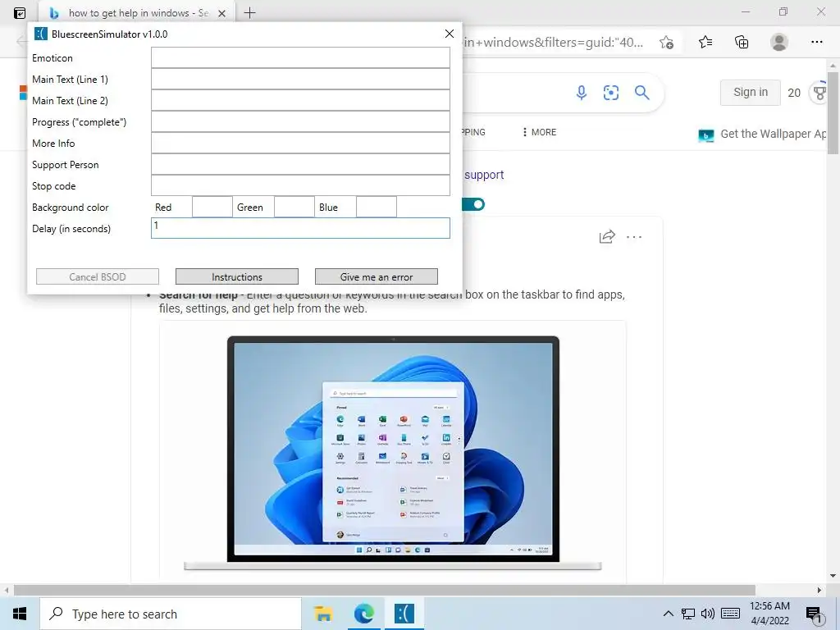Click the blue magnifier search icon
The height and width of the screenshot is (630, 840).
(x=641, y=93)
